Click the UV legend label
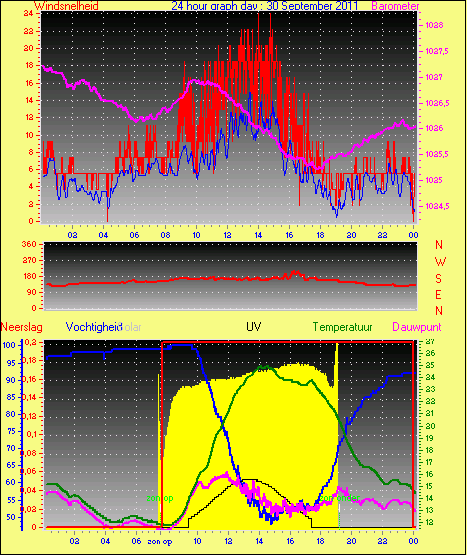 tap(254, 327)
